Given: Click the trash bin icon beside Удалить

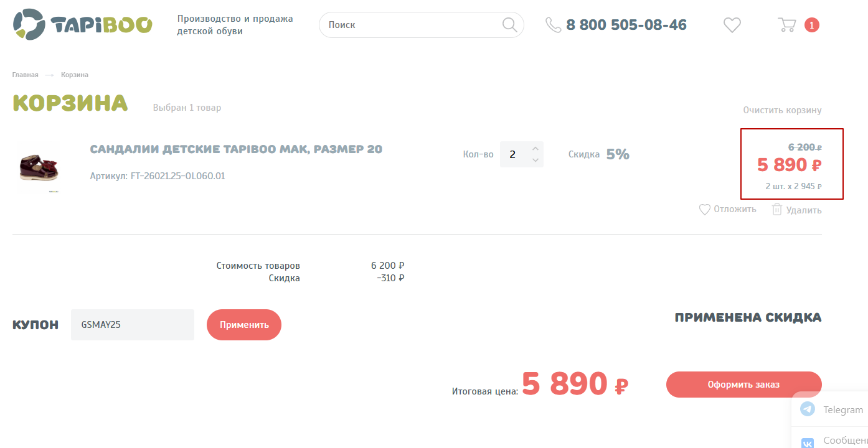Looking at the screenshot, I should [777, 210].
